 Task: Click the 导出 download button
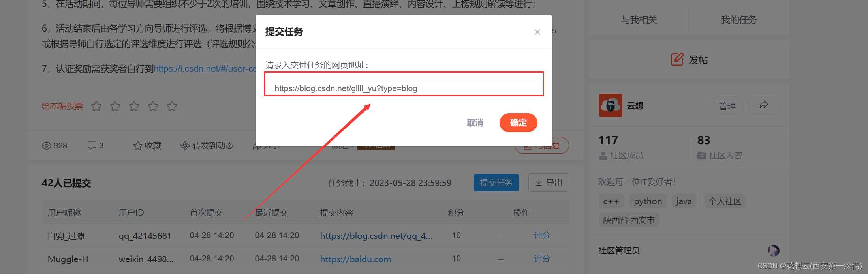click(549, 183)
